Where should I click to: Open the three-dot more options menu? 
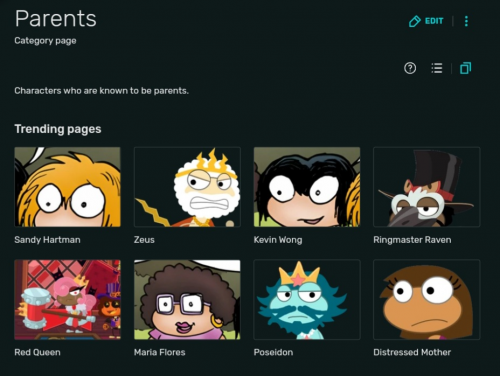(466, 21)
